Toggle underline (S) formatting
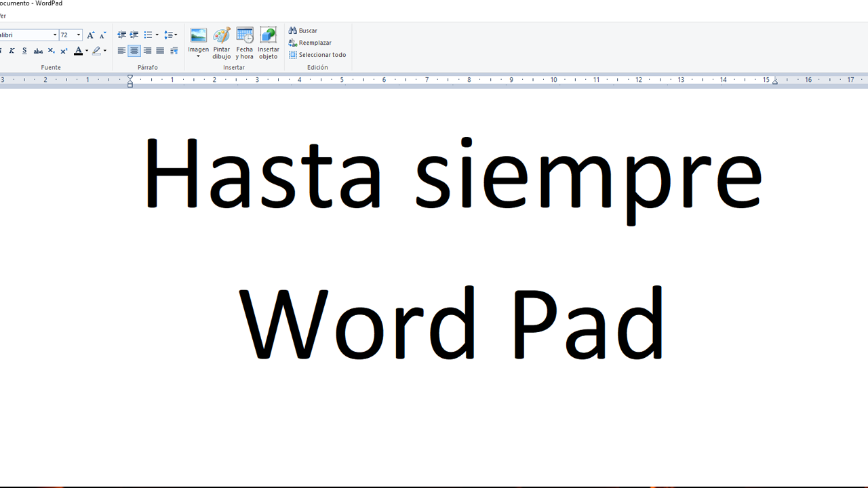This screenshot has width=868, height=488. pyautogui.click(x=24, y=51)
